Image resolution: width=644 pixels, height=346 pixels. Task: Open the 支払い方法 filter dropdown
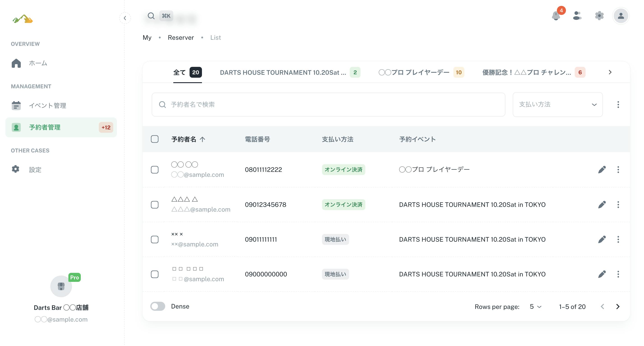tap(558, 105)
